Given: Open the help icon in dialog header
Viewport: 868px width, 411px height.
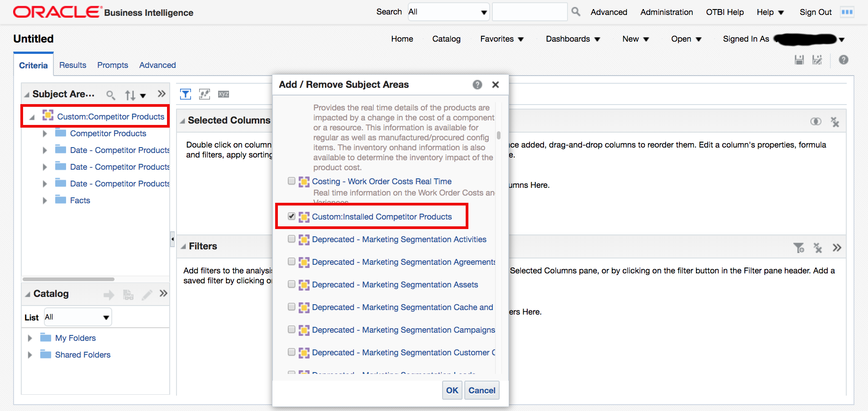Looking at the screenshot, I should [x=477, y=85].
